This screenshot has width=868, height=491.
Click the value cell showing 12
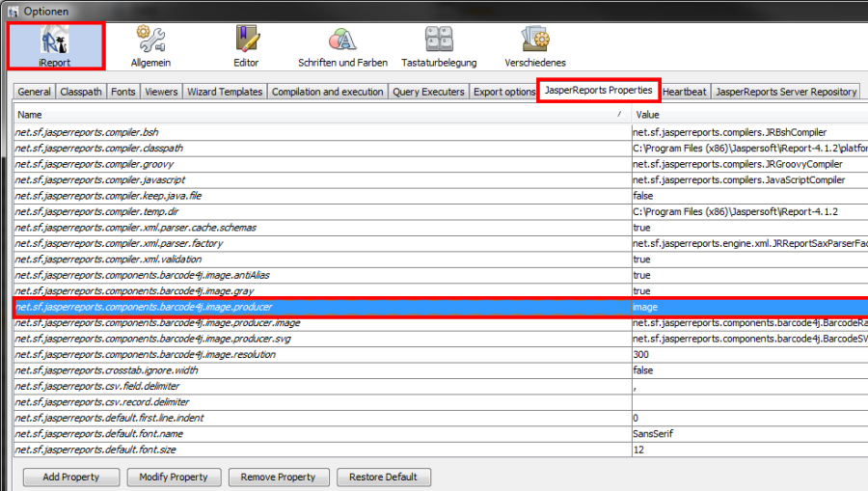coord(750,450)
